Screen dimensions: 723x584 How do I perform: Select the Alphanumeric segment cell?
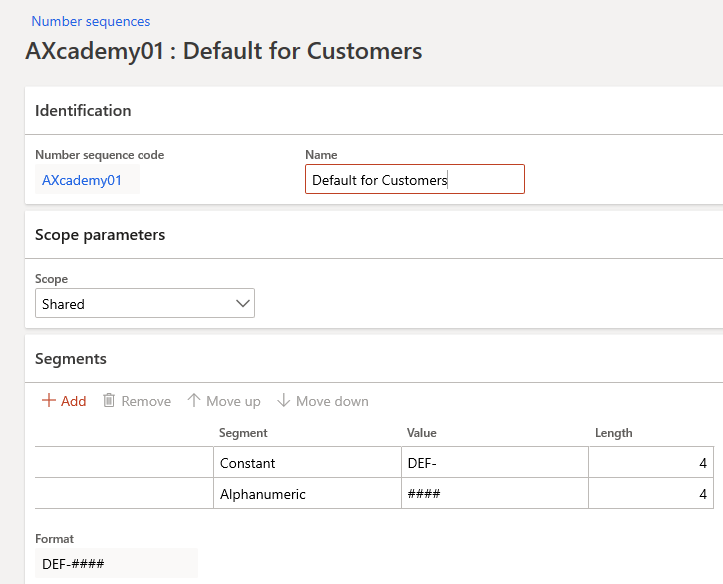307,494
